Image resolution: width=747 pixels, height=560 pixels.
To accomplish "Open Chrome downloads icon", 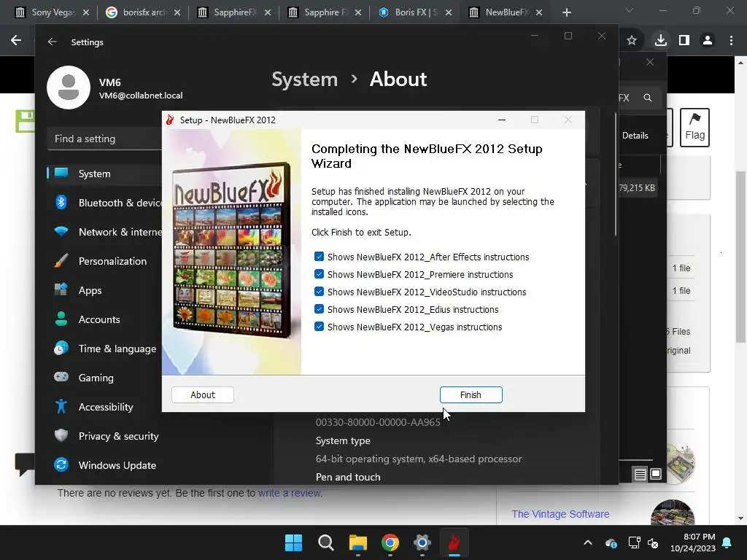I will point(660,41).
